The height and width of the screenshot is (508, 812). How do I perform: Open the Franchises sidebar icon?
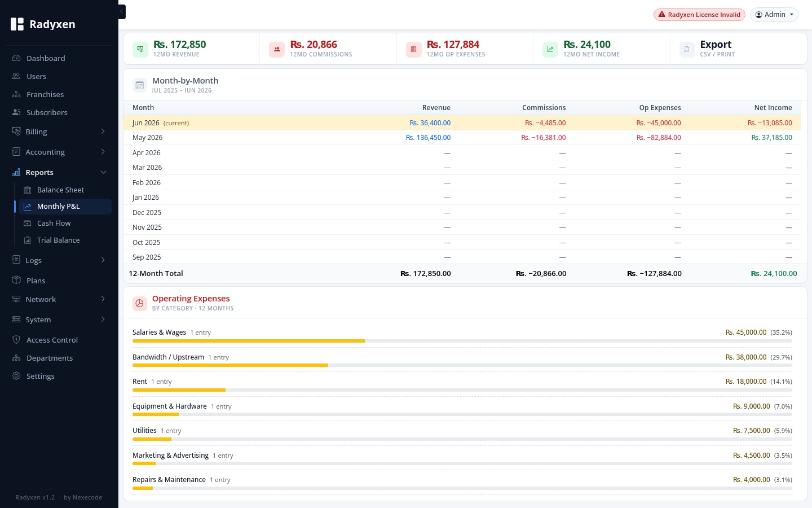pyautogui.click(x=16, y=94)
